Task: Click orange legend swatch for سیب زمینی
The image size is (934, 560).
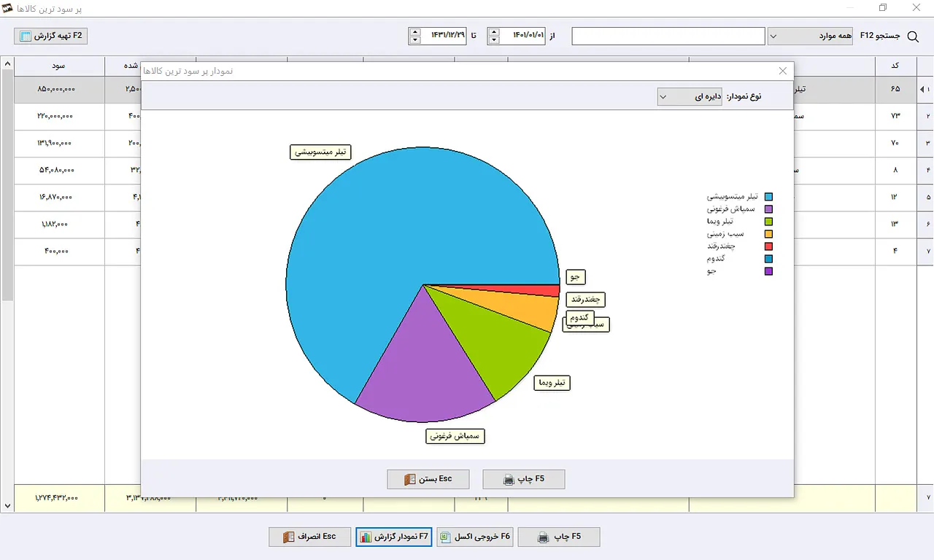Action: (x=768, y=234)
